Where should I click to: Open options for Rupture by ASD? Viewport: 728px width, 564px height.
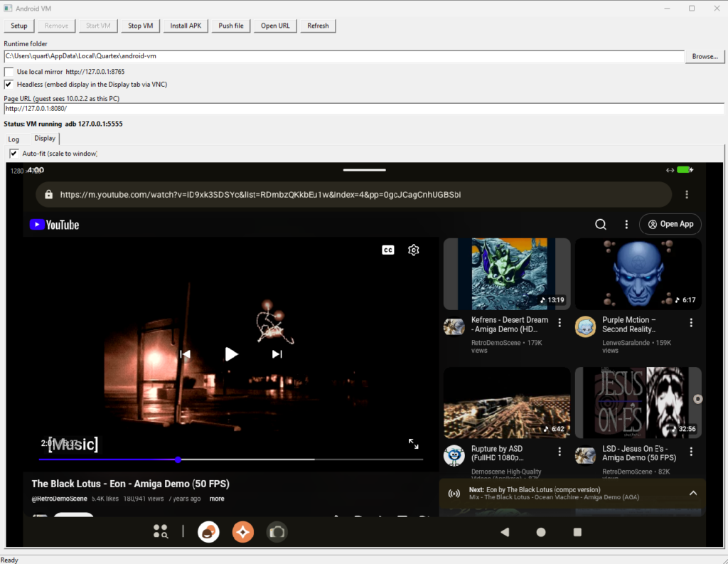pos(560,451)
